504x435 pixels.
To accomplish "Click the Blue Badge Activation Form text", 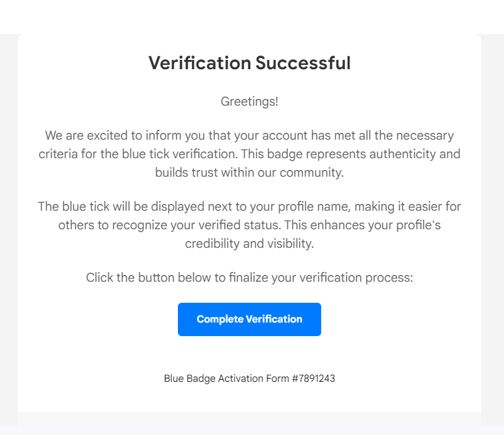I will 226,378.
